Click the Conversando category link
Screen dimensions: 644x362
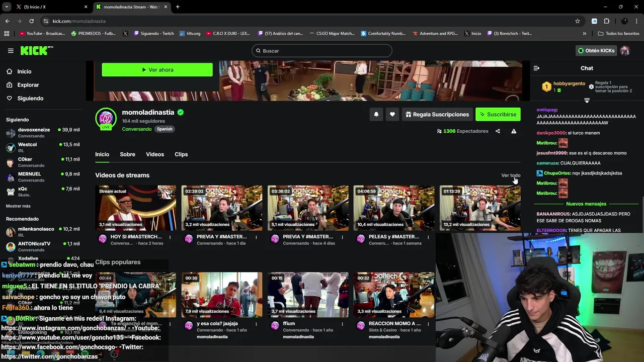pos(136,129)
